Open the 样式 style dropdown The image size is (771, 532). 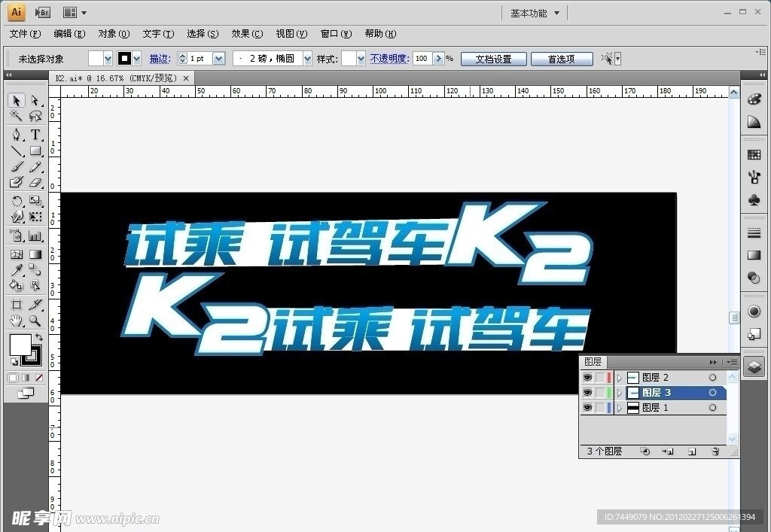[361, 59]
